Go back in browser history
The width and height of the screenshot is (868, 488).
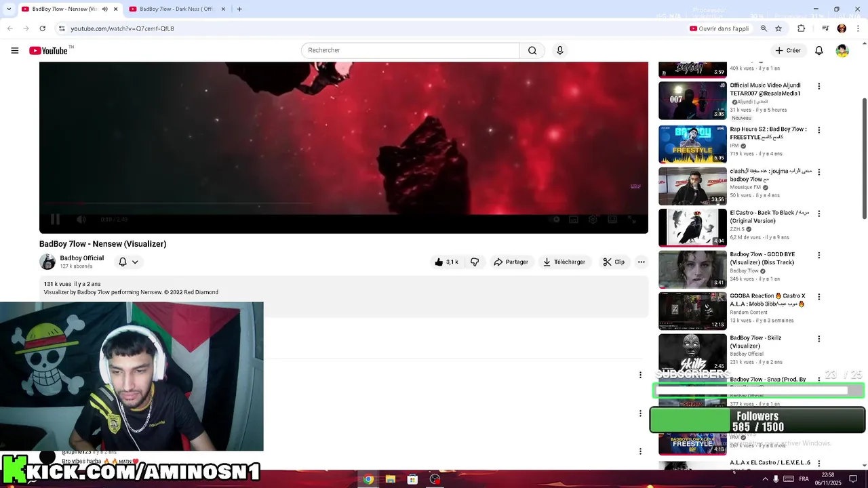coord(9,28)
